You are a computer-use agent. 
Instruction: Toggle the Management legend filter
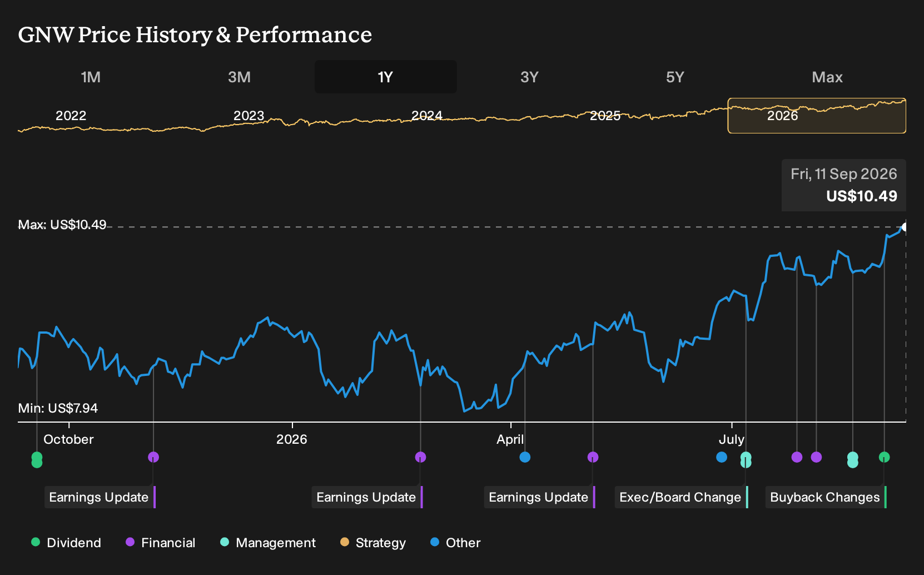[268, 543]
